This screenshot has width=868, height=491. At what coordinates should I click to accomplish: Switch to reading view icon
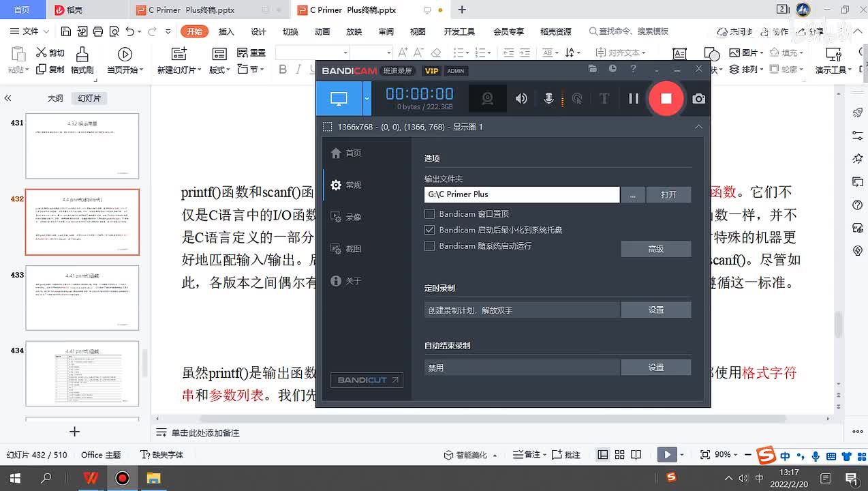(x=636, y=455)
